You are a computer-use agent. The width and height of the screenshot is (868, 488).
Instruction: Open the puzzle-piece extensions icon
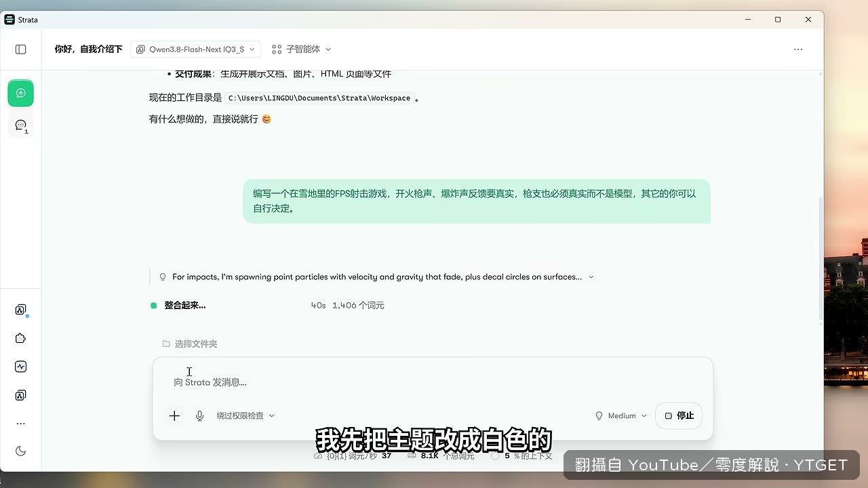point(20,338)
